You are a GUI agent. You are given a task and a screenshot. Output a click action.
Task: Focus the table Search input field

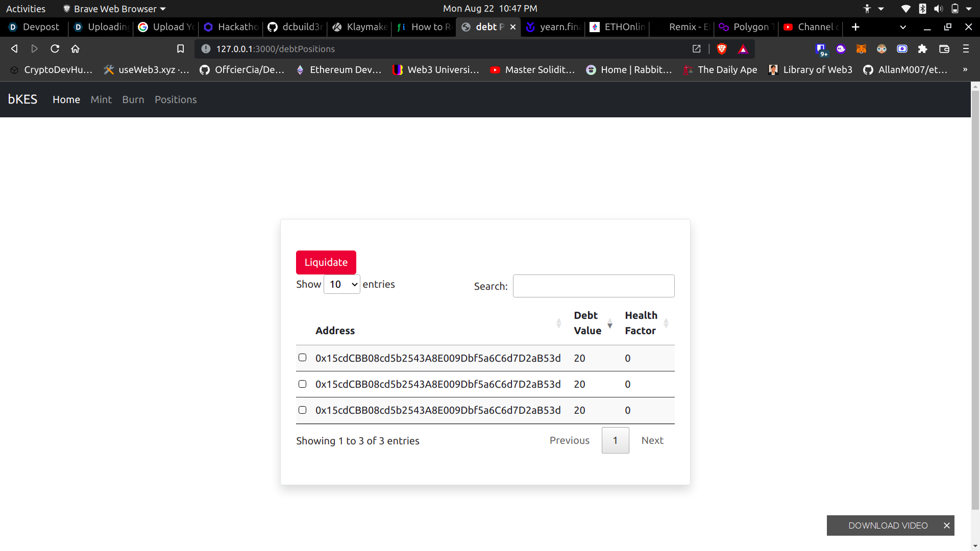point(593,286)
